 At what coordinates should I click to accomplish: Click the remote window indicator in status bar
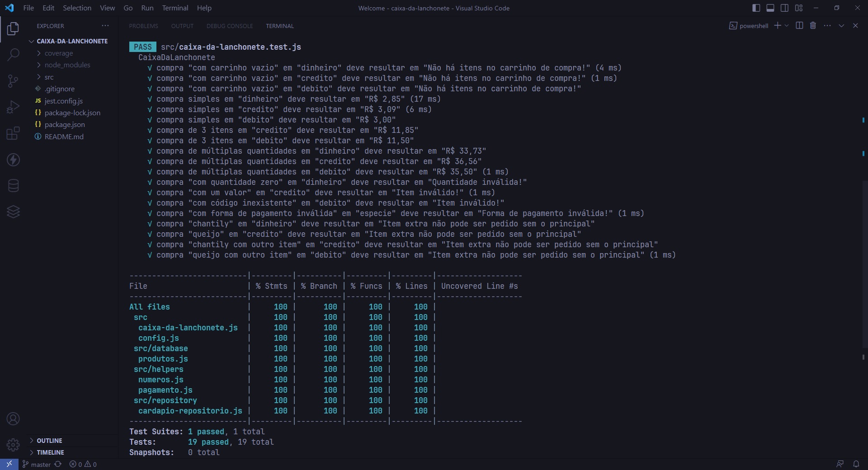pyautogui.click(x=9, y=464)
